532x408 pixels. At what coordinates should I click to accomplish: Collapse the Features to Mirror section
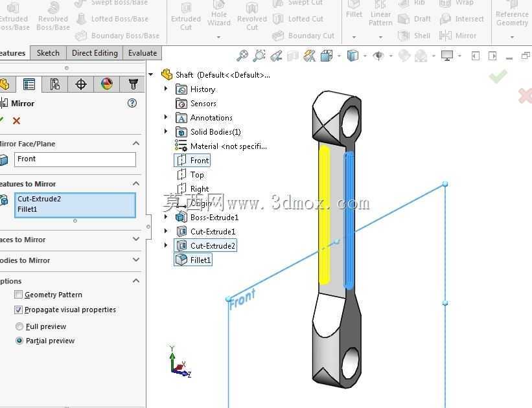[136, 183]
